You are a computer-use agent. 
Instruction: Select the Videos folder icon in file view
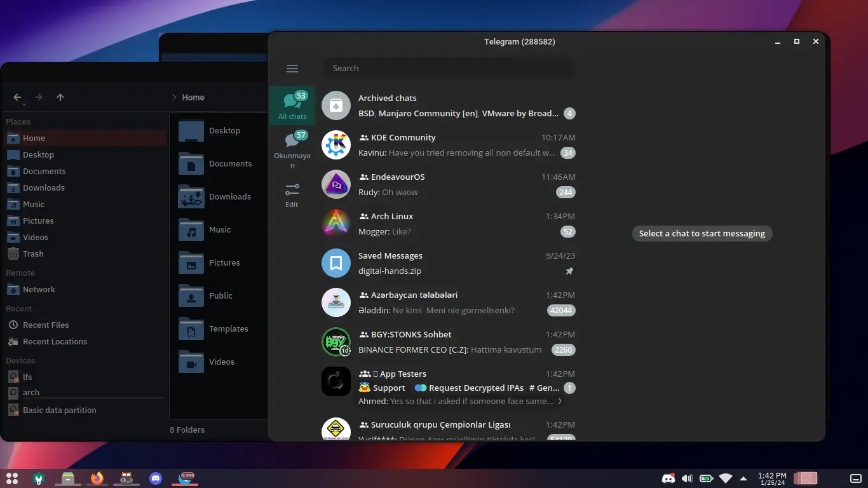[191, 362]
